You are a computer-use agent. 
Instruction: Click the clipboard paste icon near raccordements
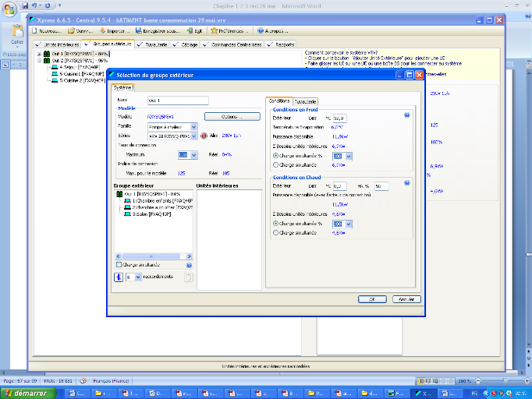click(188, 277)
